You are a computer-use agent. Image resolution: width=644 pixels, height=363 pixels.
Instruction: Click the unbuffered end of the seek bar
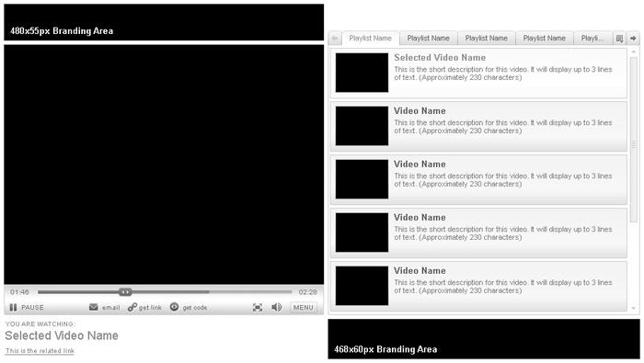250,292
